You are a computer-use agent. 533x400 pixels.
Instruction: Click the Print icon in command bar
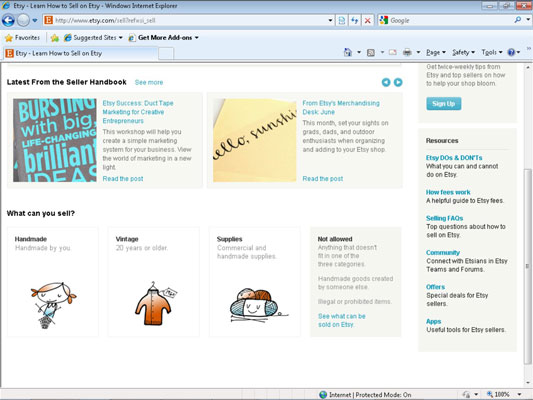point(407,52)
